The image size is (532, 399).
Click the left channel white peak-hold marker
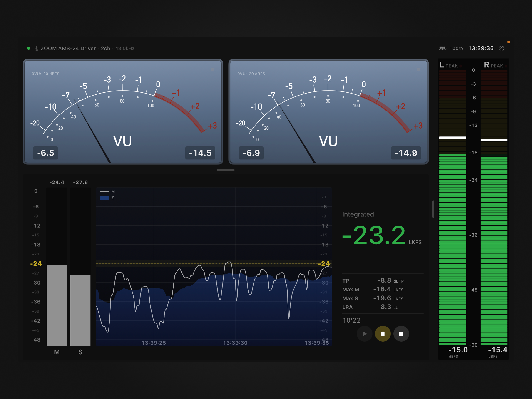453,138
